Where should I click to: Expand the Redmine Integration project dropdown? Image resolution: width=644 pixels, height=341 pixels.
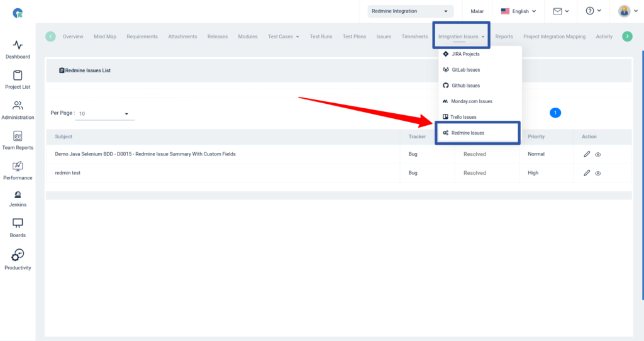click(410, 11)
